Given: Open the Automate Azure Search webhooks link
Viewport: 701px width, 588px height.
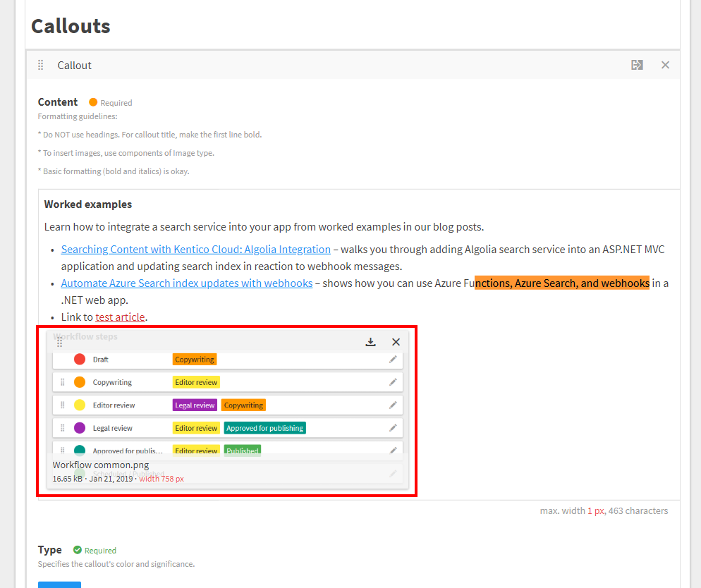Looking at the screenshot, I should [187, 283].
